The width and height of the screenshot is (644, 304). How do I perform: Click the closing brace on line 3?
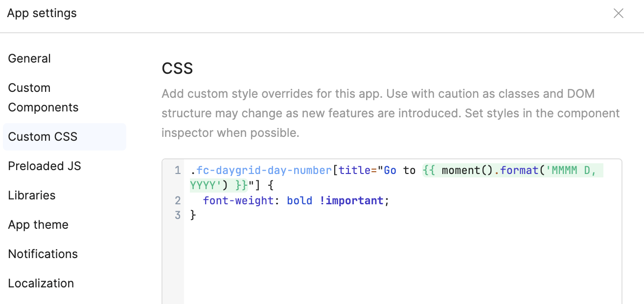193,215
